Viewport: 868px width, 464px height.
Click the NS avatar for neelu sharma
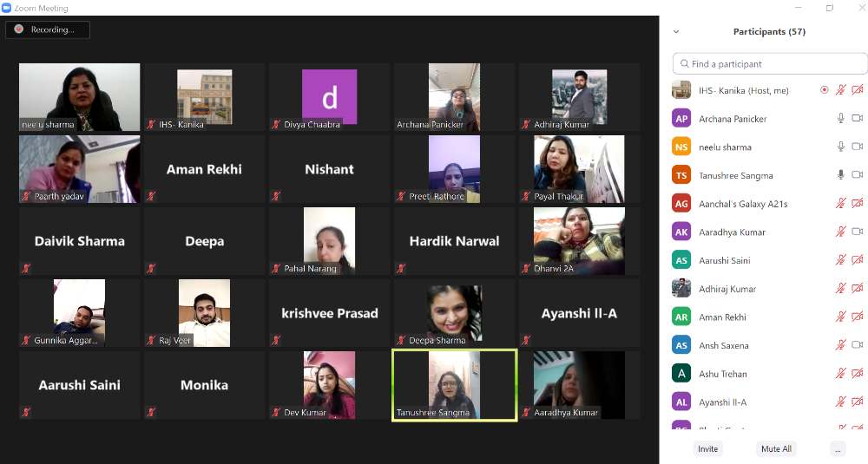click(x=681, y=147)
